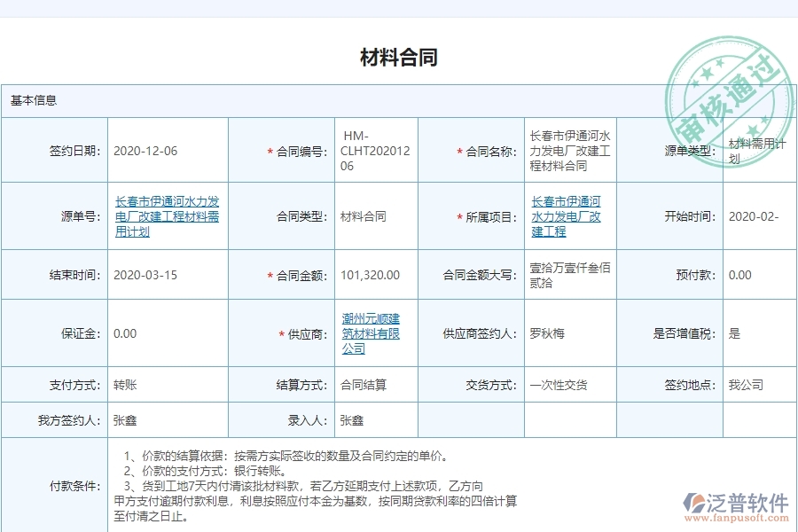This screenshot has width=798, height=532.
Task: Click the 签约地点 value 我公司
Action: tap(742, 385)
